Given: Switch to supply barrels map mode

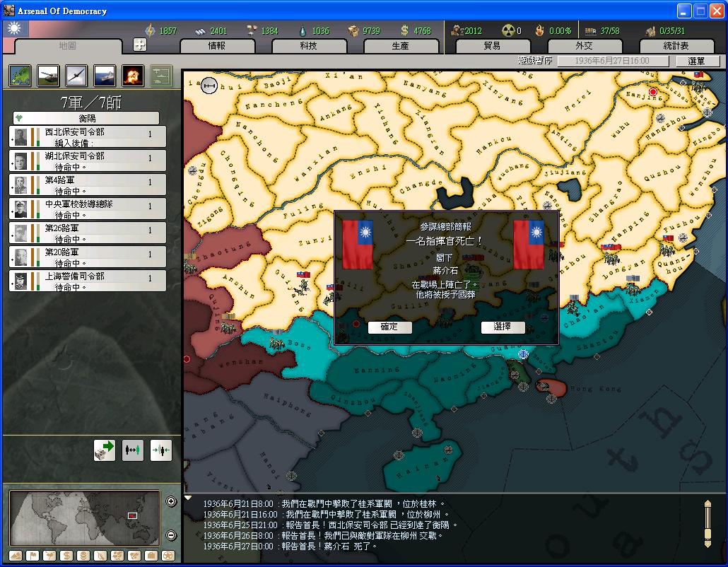Looking at the screenshot, I should pos(83,556).
